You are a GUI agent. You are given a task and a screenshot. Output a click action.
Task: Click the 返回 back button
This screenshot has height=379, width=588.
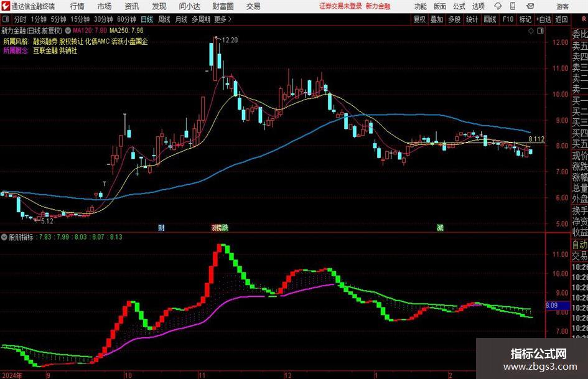click(x=561, y=19)
